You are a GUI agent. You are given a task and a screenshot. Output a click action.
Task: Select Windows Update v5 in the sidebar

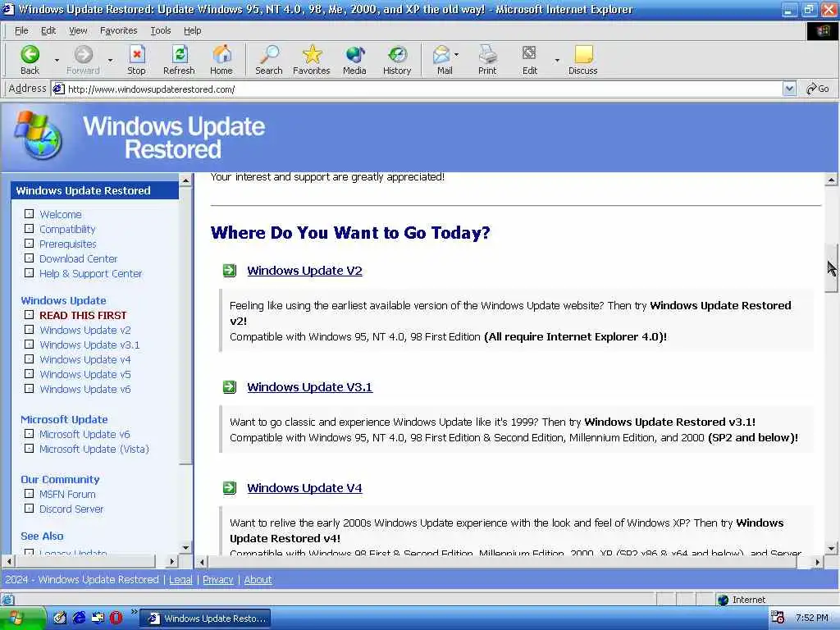(x=85, y=374)
